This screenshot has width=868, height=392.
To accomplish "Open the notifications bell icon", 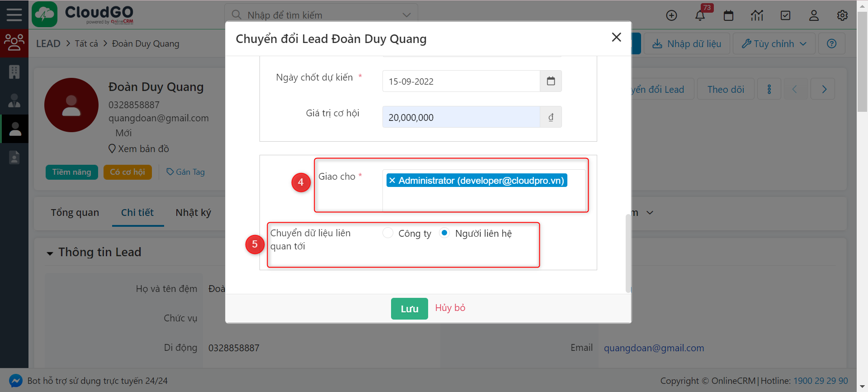I will click(700, 16).
